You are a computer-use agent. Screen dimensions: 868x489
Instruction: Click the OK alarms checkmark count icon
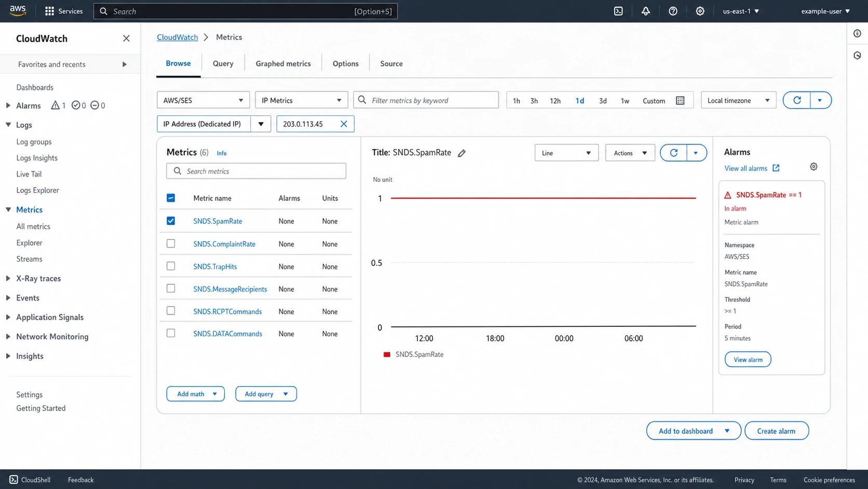point(76,105)
